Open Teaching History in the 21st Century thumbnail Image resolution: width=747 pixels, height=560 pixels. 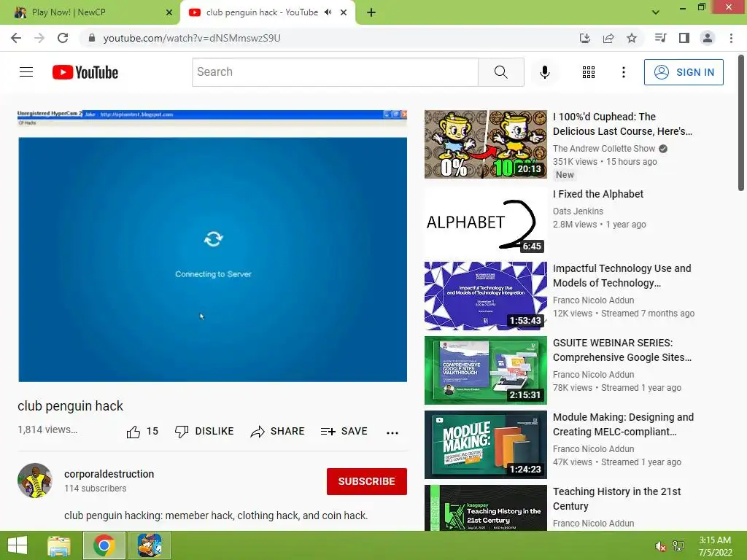point(485,507)
